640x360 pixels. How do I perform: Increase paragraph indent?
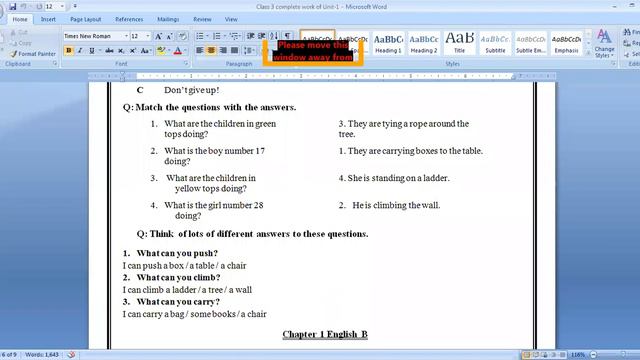pos(262,36)
